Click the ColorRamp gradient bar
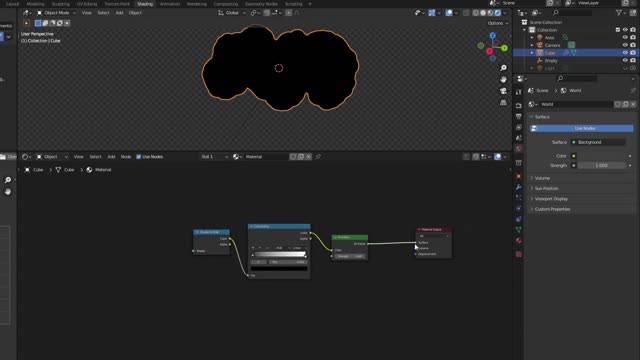The height and width of the screenshot is (360, 640). pos(280,255)
